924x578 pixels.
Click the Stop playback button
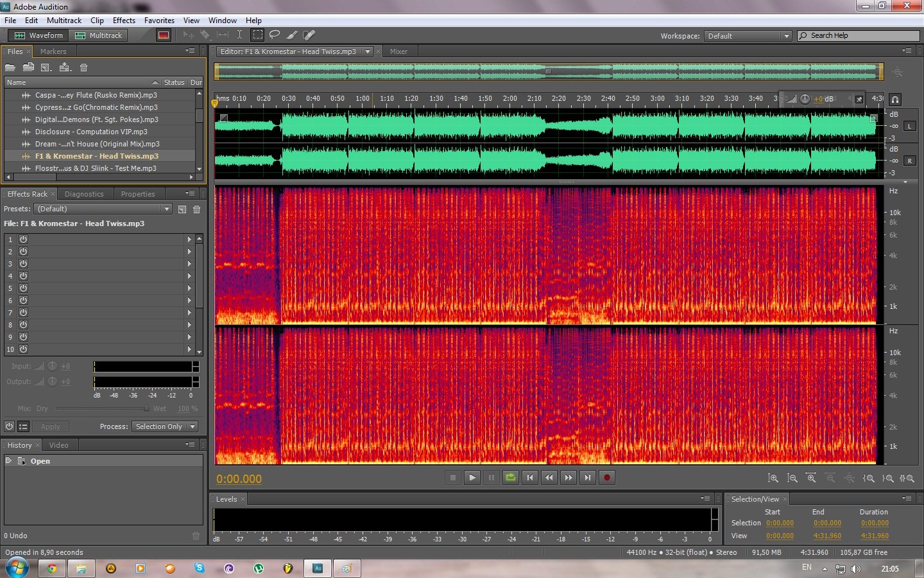tap(453, 478)
